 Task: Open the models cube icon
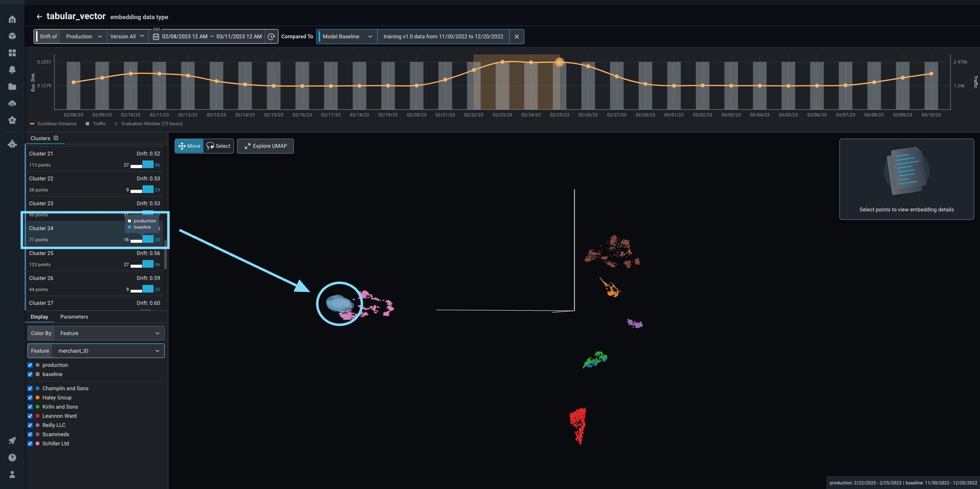pos(12,36)
